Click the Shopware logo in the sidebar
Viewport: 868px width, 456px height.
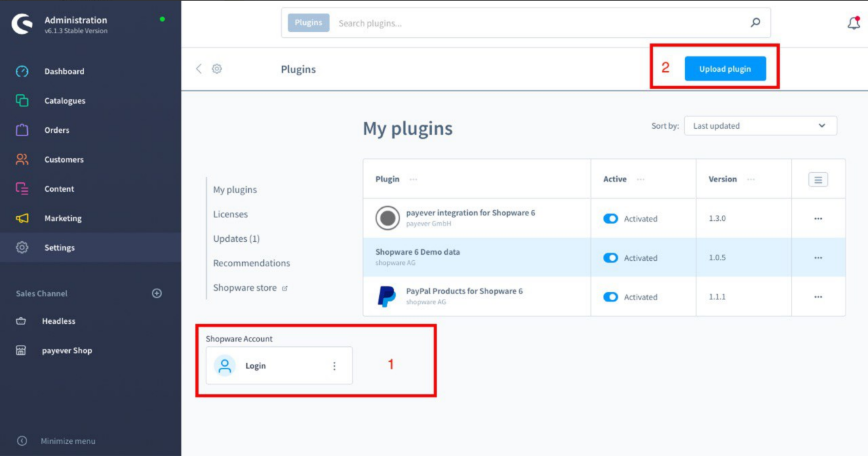[x=22, y=24]
